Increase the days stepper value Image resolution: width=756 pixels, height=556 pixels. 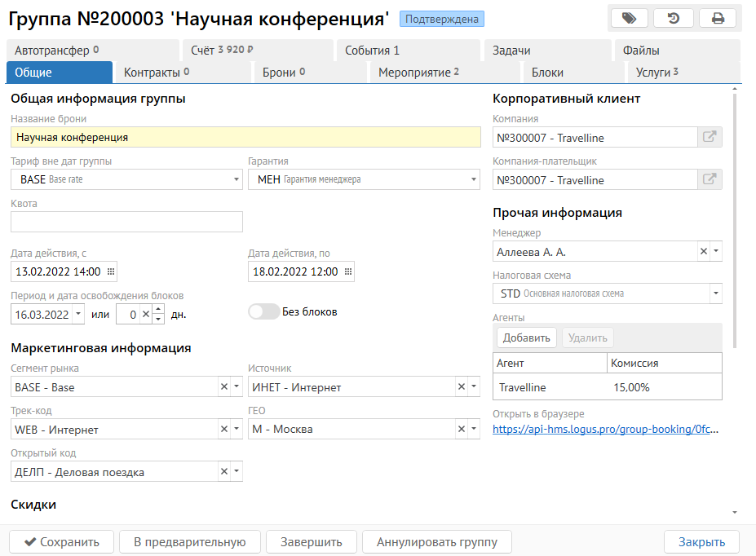tap(158, 309)
